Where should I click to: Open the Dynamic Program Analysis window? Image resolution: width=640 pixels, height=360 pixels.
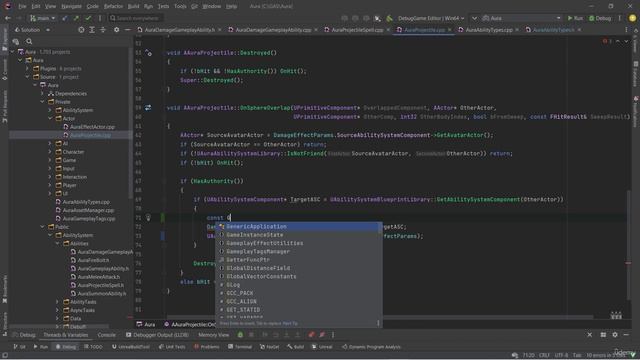[371, 347]
